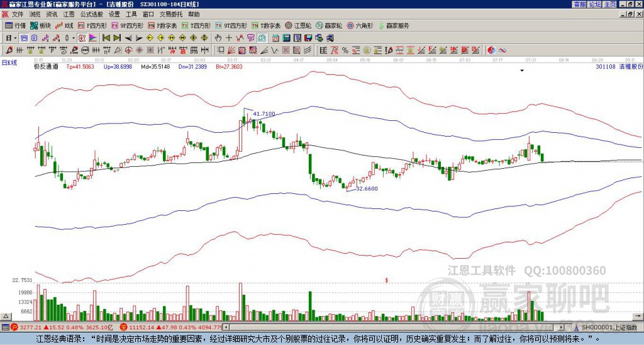The height and width of the screenshot is (345, 644).
Task: Open the calculator icon in toolbar
Action: (286, 38)
